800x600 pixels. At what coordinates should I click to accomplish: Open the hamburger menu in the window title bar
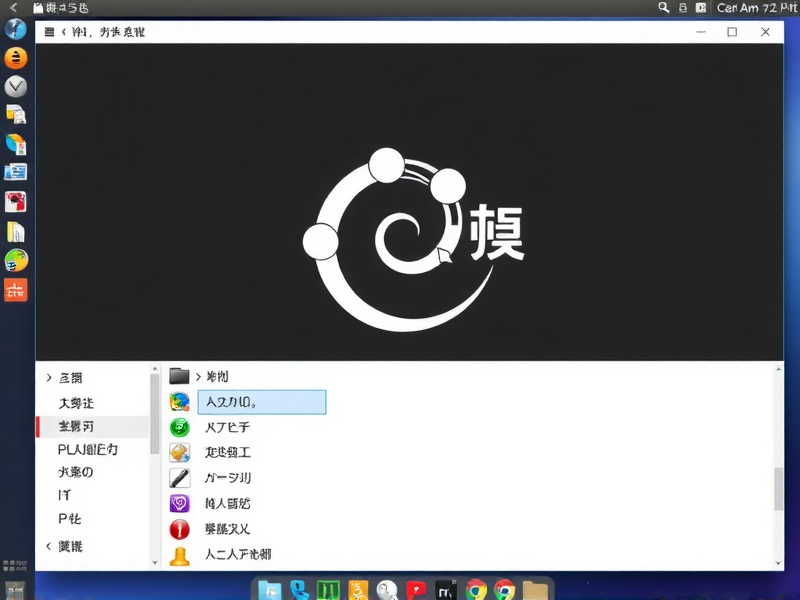pyautogui.click(x=48, y=31)
